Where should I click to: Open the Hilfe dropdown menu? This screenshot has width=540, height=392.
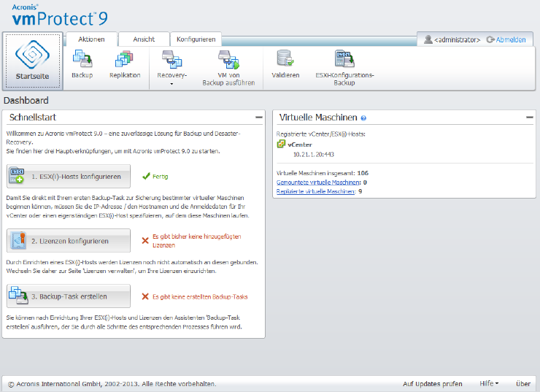(x=489, y=383)
